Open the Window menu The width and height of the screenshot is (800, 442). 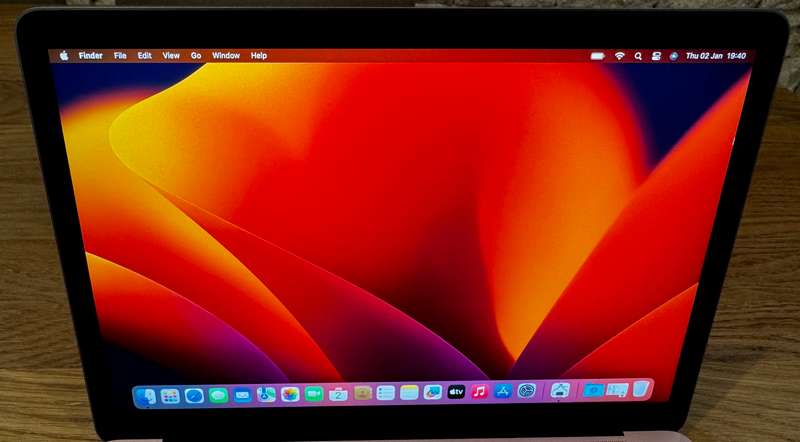click(226, 56)
